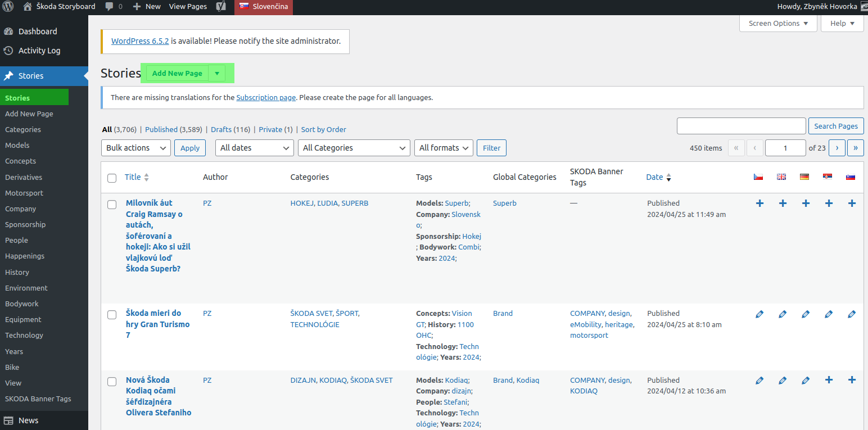Image resolution: width=868 pixels, height=430 pixels.
Task: Click New in the admin bar
Action: point(147,7)
